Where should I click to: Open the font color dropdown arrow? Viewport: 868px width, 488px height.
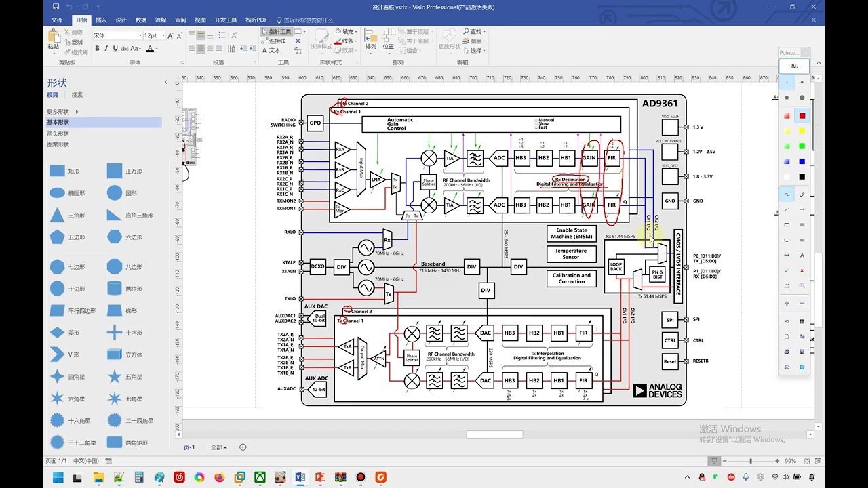(157, 49)
